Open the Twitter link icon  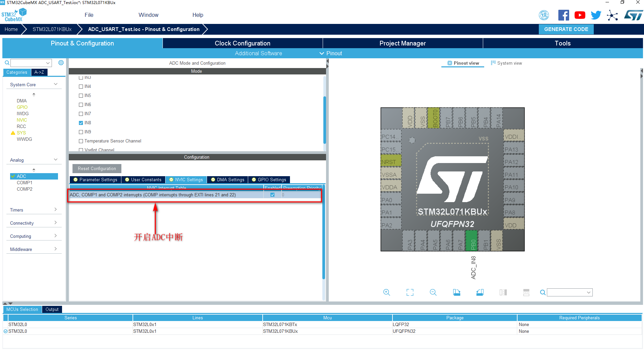pyautogui.click(x=596, y=15)
